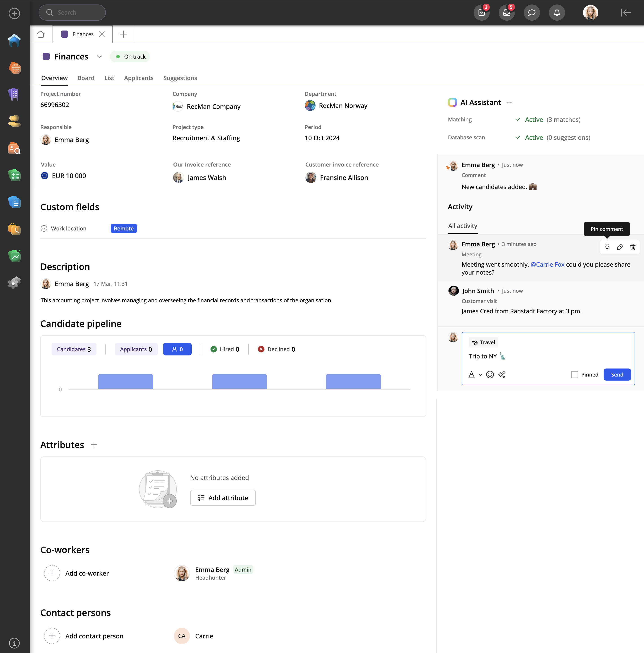Open RecMan Company link
The image size is (644, 653).
point(207,106)
